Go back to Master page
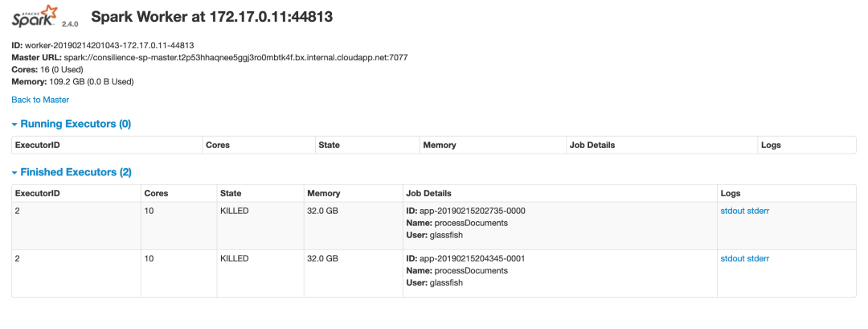The width and height of the screenshot is (868, 329). 40,100
